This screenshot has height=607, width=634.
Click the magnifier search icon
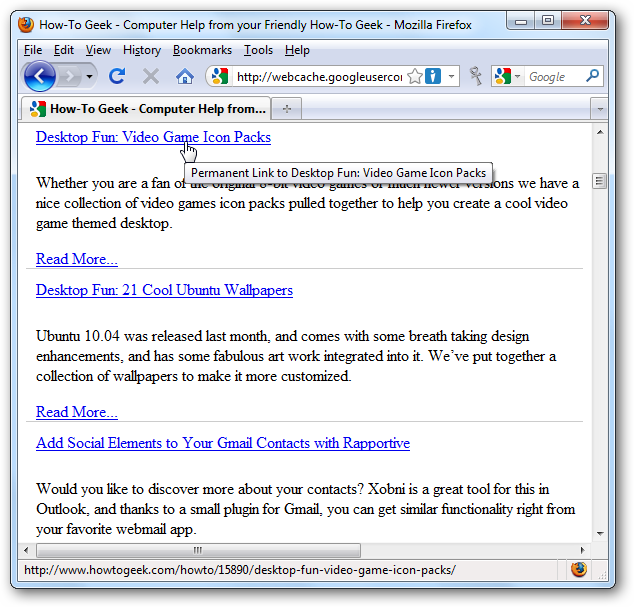(x=592, y=76)
